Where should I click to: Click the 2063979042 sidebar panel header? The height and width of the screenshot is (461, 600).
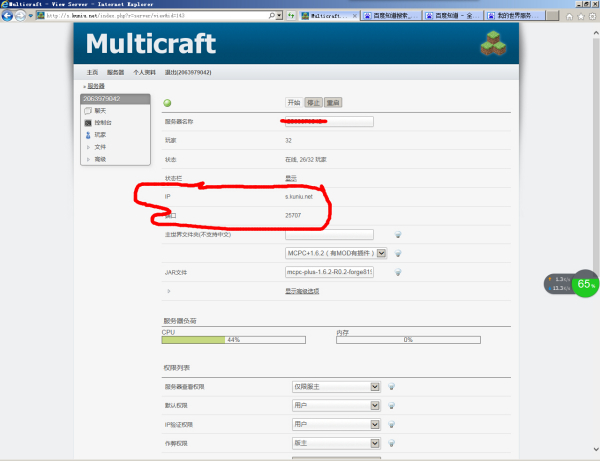point(115,99)
